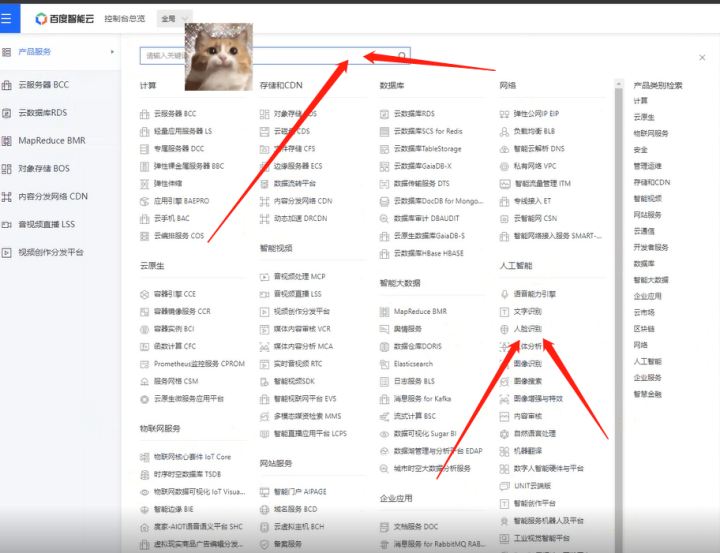The width and height of the screenshot is (720, 553).
Task: Click the 人脸识别 icon
Action: [504, 329]
